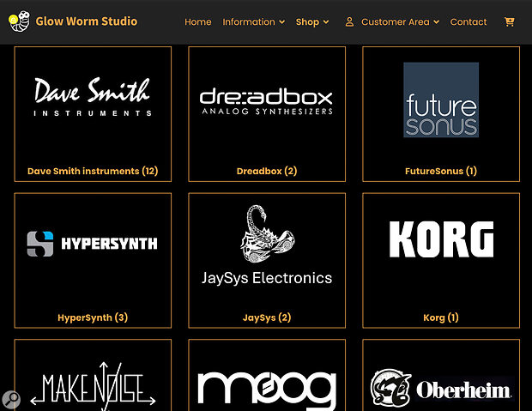Select the KORG logo tile
This screenshot has width=532, height=411.
441,240
